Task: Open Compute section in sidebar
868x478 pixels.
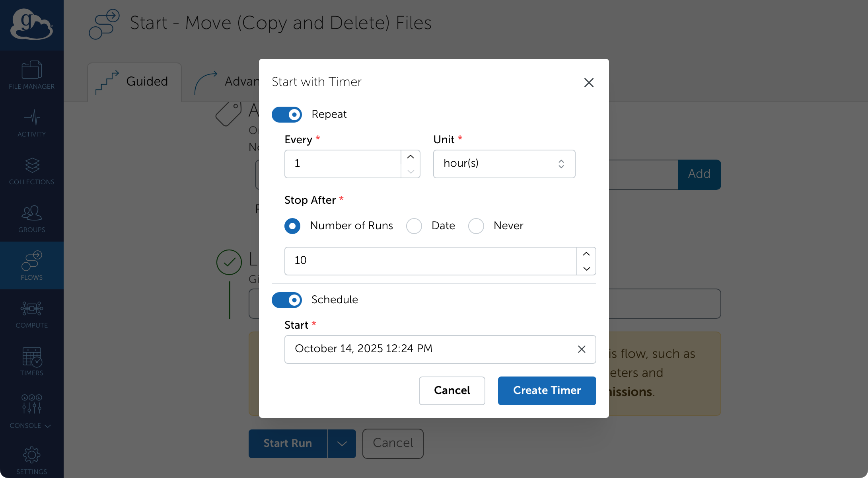Action: [x=31, y=314]
